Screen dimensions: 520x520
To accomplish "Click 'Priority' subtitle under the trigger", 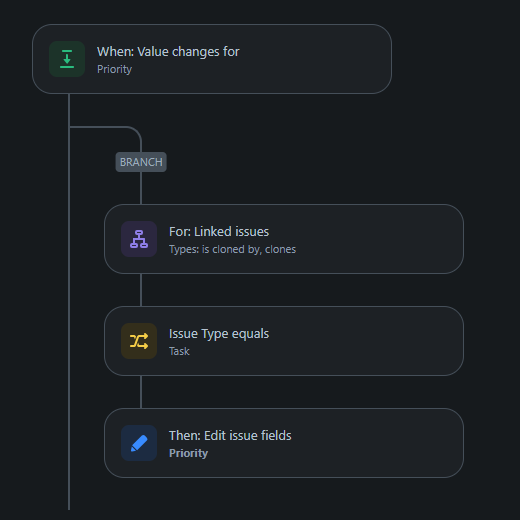I will 114,69.
